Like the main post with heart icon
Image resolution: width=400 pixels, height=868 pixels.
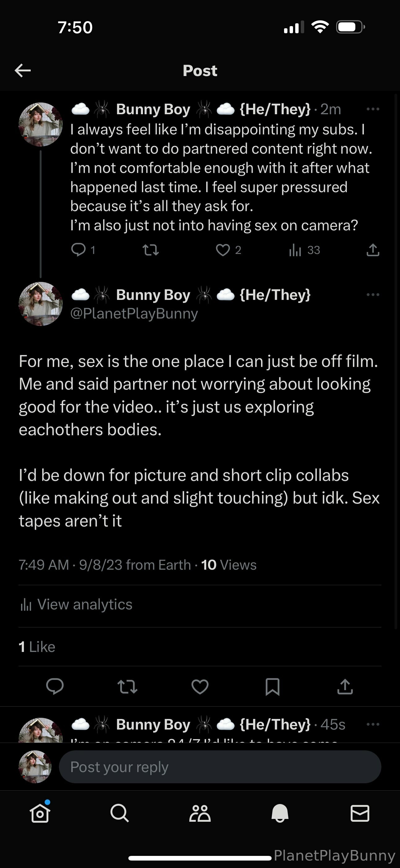(200, 686)
